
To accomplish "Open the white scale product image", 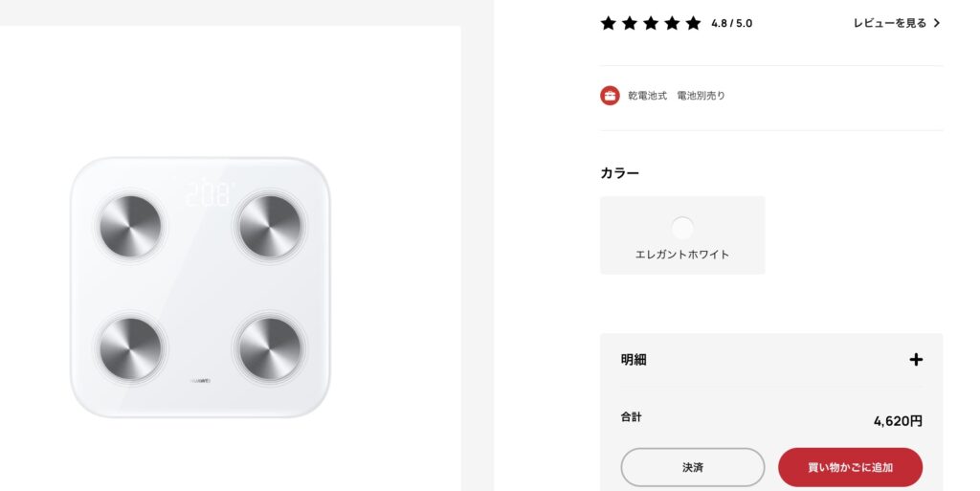I will (x=200, y=287).
